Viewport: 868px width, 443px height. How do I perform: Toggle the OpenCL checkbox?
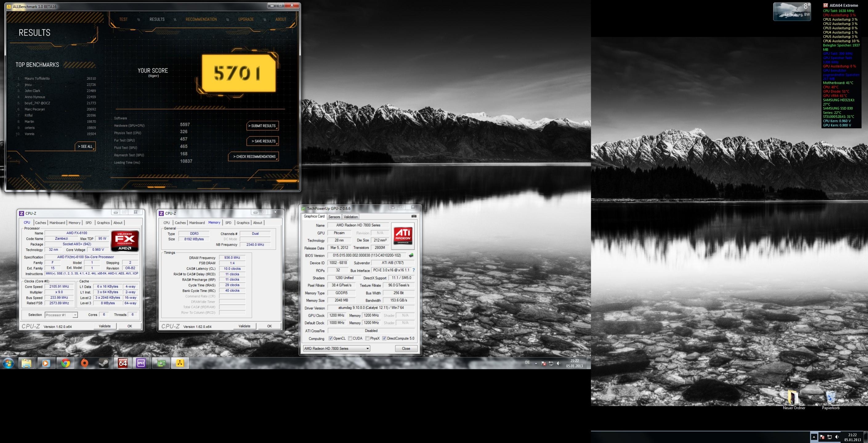(x=331, y=338)
